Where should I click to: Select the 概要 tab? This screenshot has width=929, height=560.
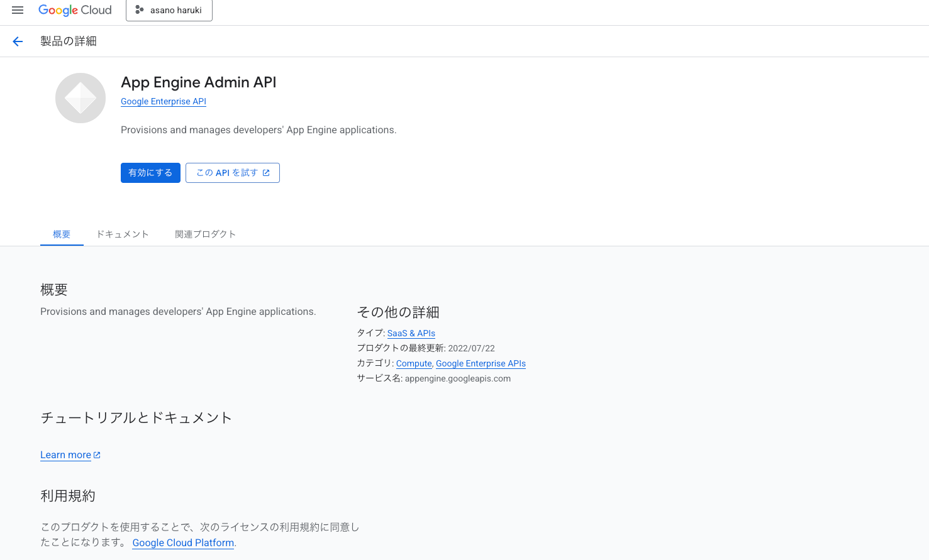(62, 234)
